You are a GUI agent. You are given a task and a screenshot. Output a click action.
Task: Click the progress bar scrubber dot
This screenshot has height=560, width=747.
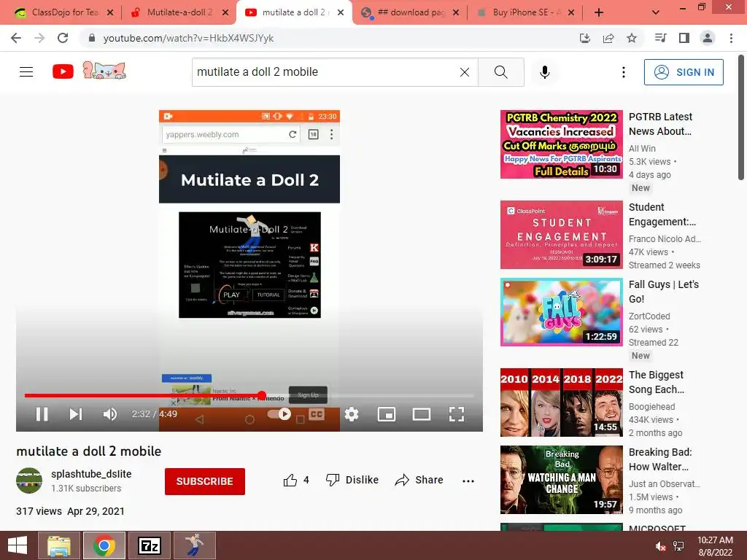(x=262, y=395)
